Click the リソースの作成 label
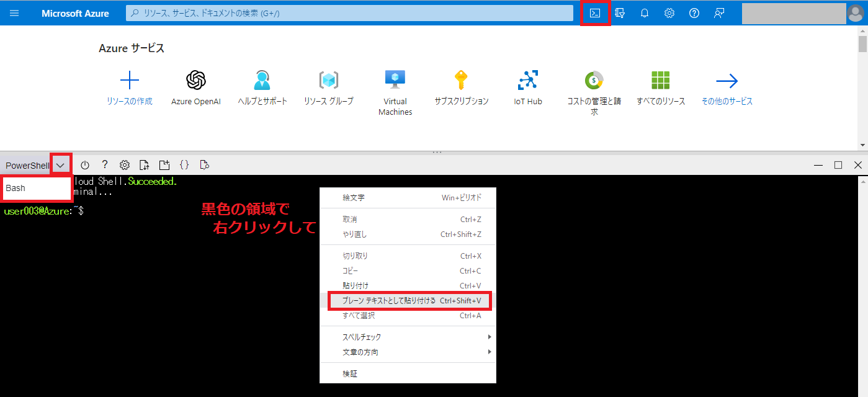This screenshot has height=397, width=868. [x=129, y=101]
